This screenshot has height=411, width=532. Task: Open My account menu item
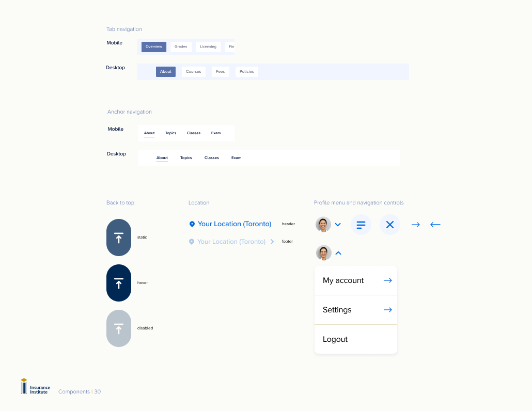pos(356,280)
